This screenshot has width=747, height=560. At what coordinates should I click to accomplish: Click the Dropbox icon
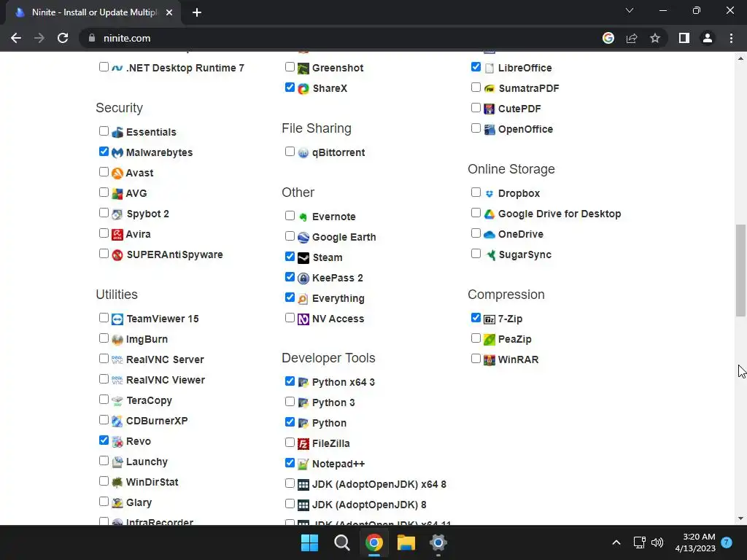pyautogui.click(x=489, y=194)
